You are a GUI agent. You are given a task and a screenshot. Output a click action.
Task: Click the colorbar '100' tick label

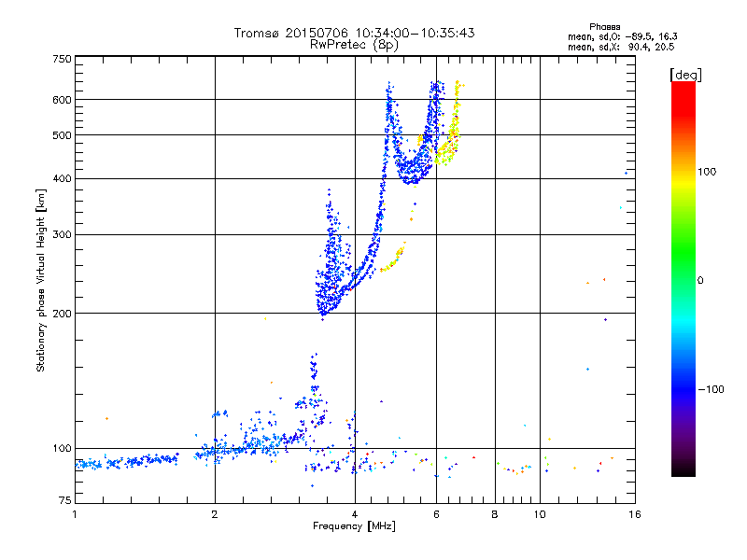click(707, 172)
